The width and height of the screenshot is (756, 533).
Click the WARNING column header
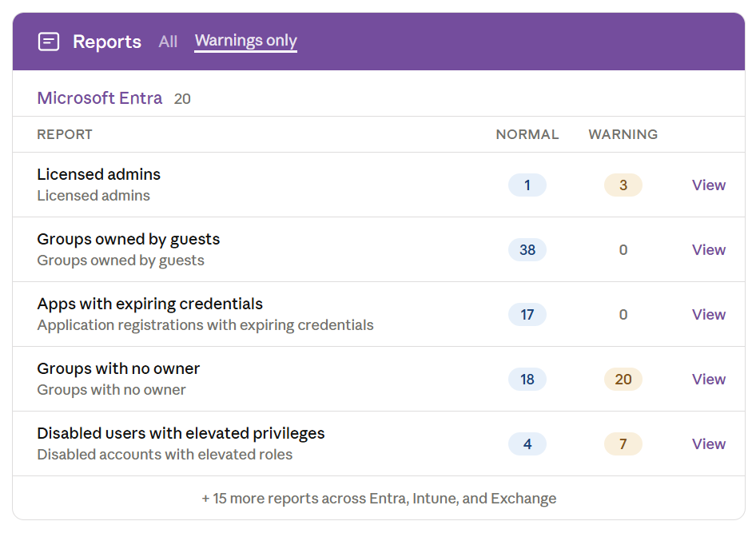click(x=623, y=135)
